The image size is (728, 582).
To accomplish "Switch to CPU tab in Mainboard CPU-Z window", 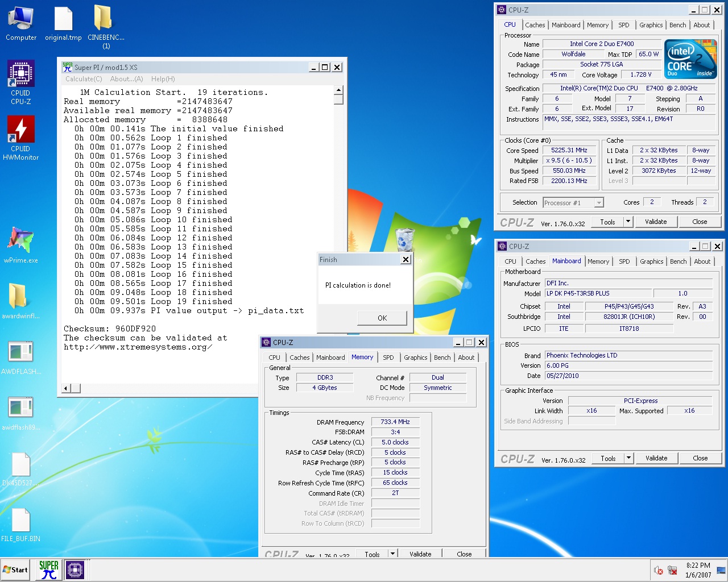I will [x=511, y=261].
